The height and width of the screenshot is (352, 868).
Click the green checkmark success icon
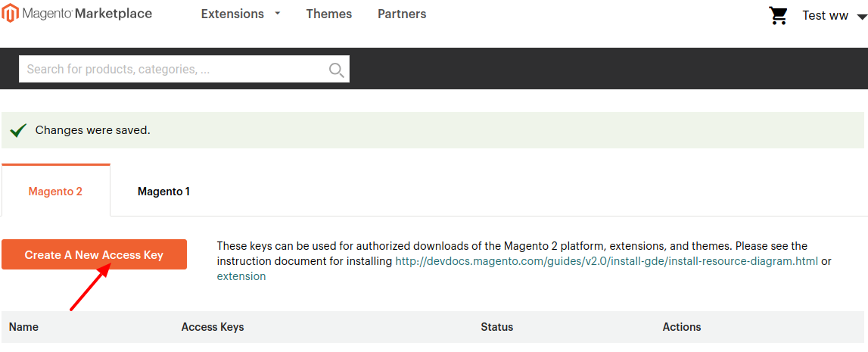[x=18, y=131]
